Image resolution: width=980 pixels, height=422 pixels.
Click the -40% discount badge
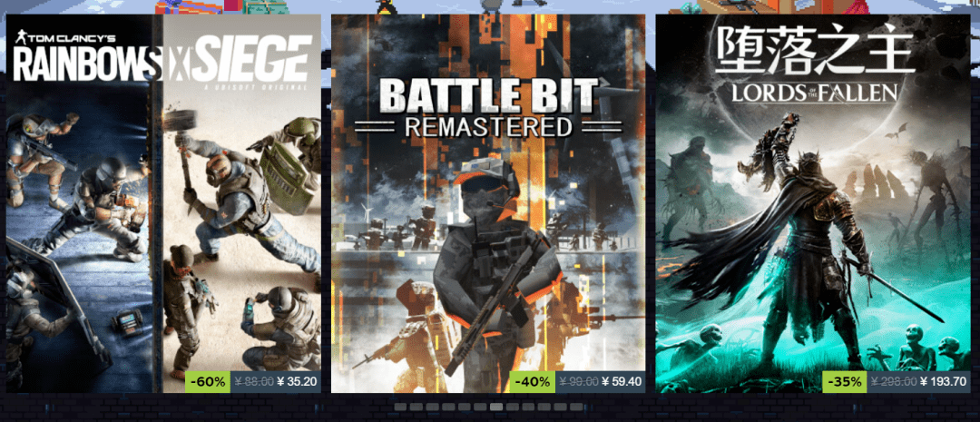pyautogui.click(x=533, y=381)
